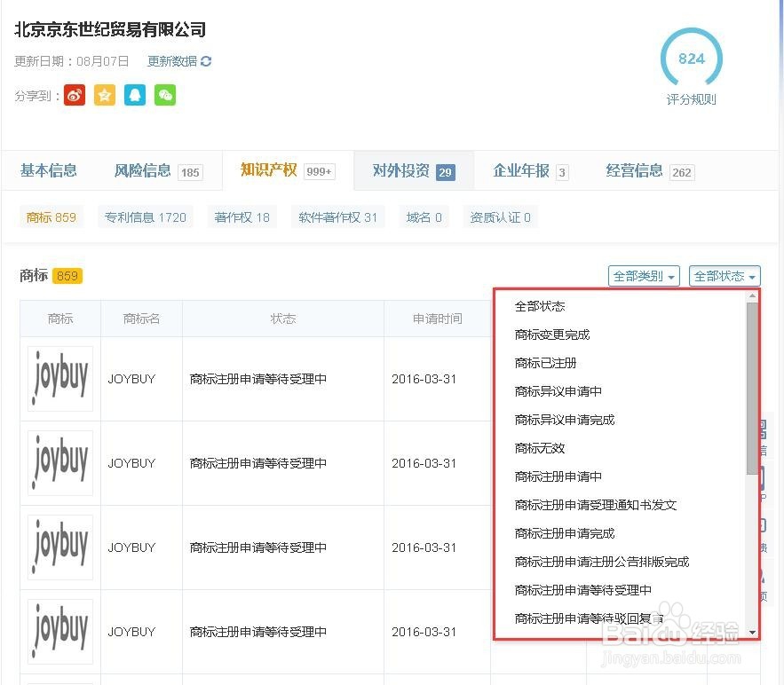Select the 资质认证 0 sub-tab
The height and width of the screenshot is (685, 784).
(500, 217)
